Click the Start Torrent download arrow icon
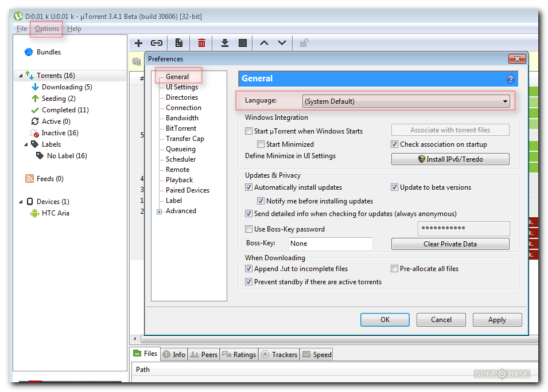The width and height of the screenshot is (548, 392). click(x=225, y=43)
